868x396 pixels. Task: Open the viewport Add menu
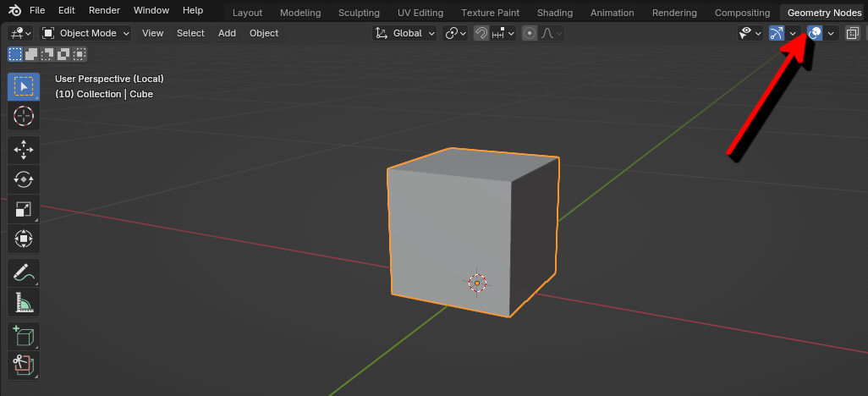coord(227,33)
